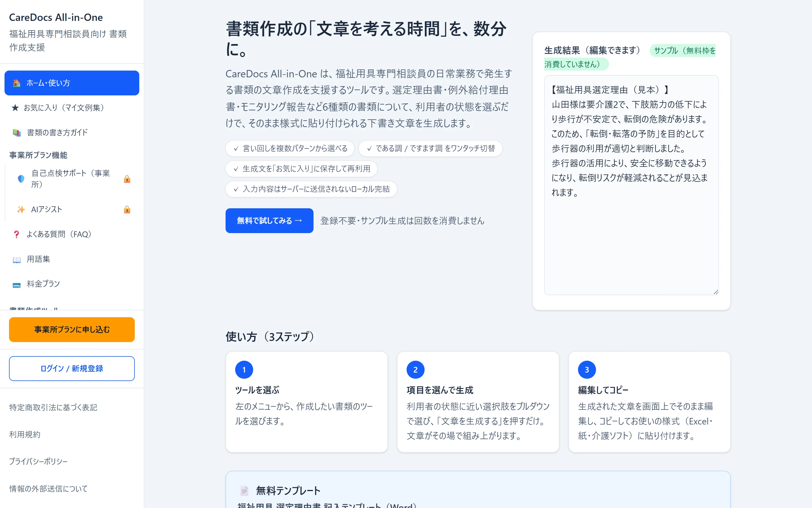The width and height of the screenshot is (812, 508).
Task: Open 自己点検サポート（事業所）
Action: pyautogui.click(x=74, y=179)
